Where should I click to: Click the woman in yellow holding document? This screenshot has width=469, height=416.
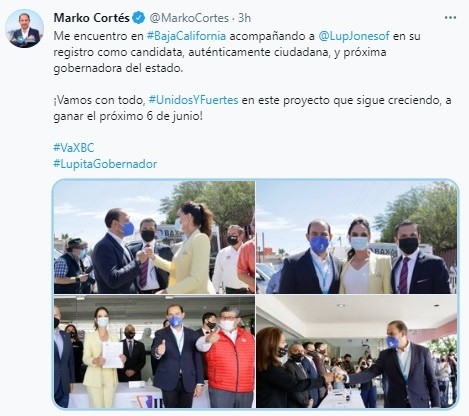(103, 357)
